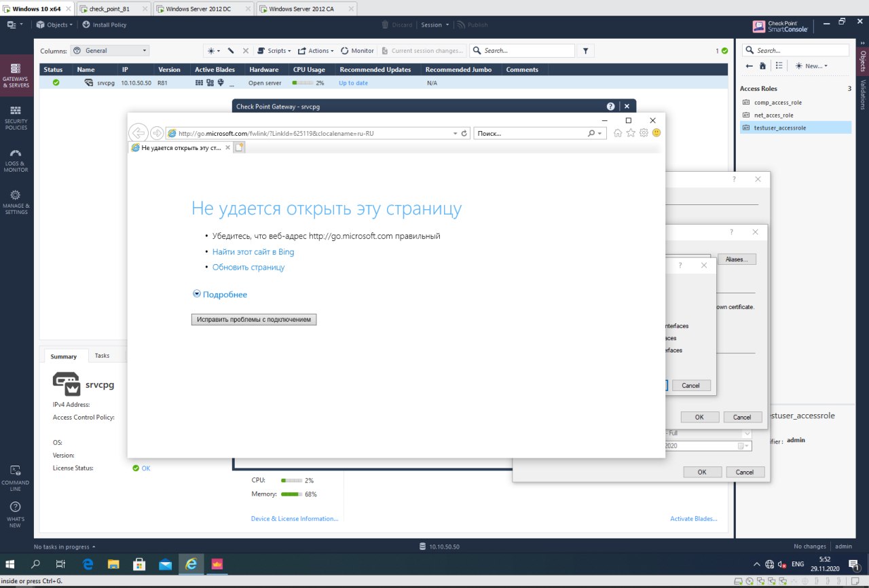This screenshot has width=869, height=588.
Task: Select testuser_accessrole in Access Roles
Action: [x=795, y=128]
